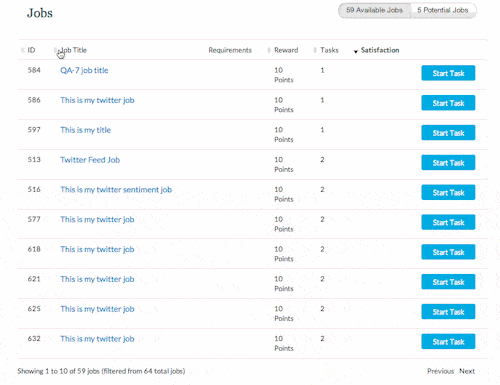Screen dimensions: 500x385
Task: Open This is my twitter sentiment job
Action: (116, 190)
